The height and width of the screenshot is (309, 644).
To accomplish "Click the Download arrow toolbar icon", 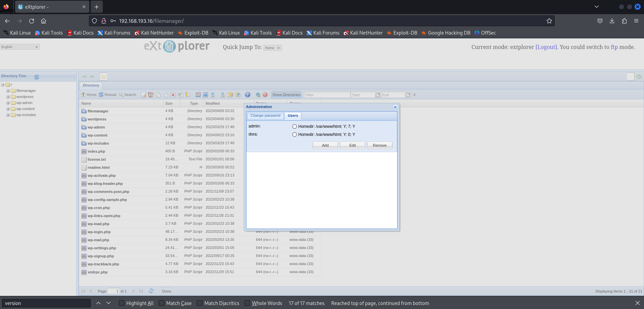I will click(x=213, y=95).
